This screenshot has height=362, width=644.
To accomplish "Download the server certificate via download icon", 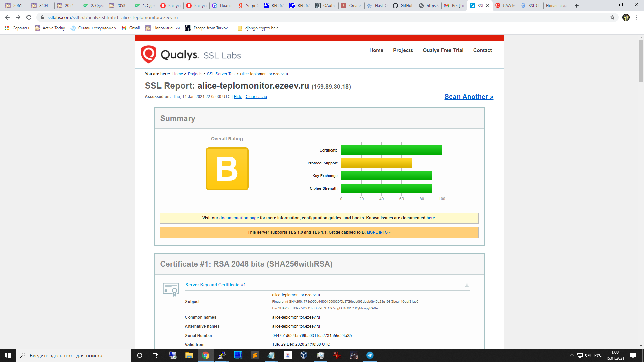I will (x=467, y=285).
